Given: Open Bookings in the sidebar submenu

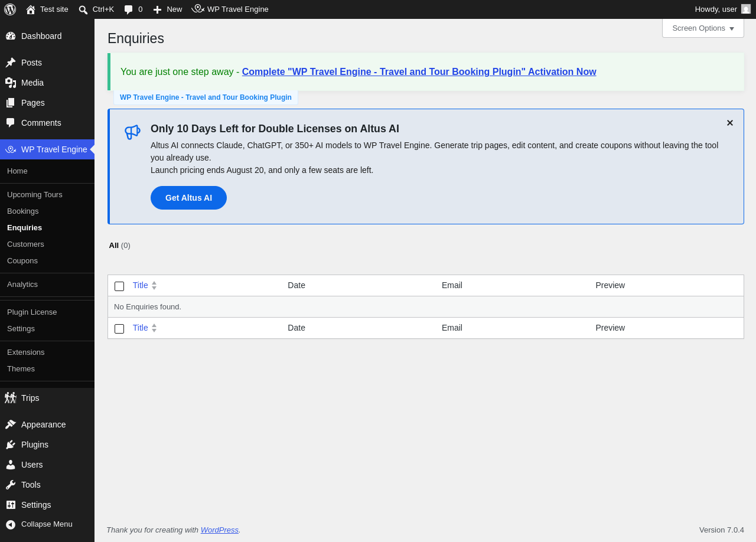Looking at the screenshot, I should tap(23, 211).
